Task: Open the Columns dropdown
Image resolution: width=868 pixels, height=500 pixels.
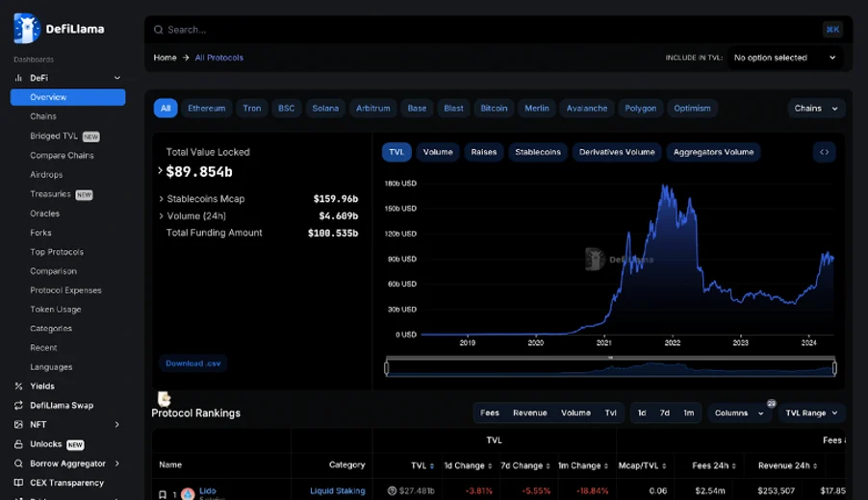Action: (x=739, y=413)
